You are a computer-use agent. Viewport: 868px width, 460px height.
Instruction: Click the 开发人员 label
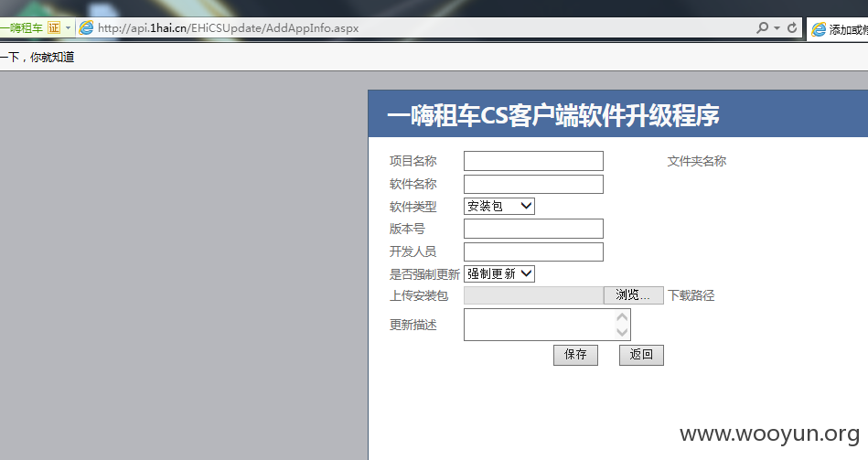[x=413, y=251]
